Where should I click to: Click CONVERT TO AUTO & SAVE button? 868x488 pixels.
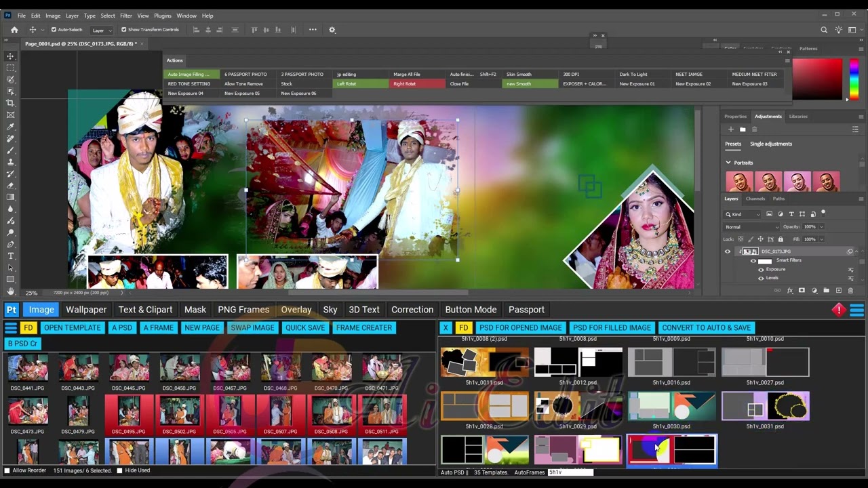coord(706,327)
